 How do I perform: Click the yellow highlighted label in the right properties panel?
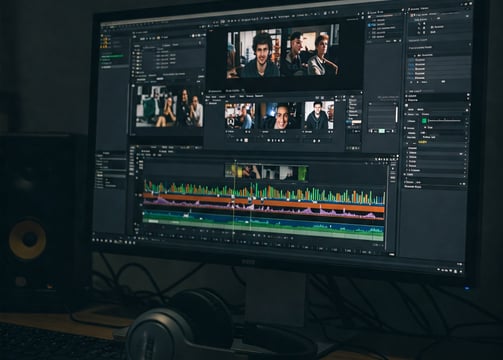(422, 142)
